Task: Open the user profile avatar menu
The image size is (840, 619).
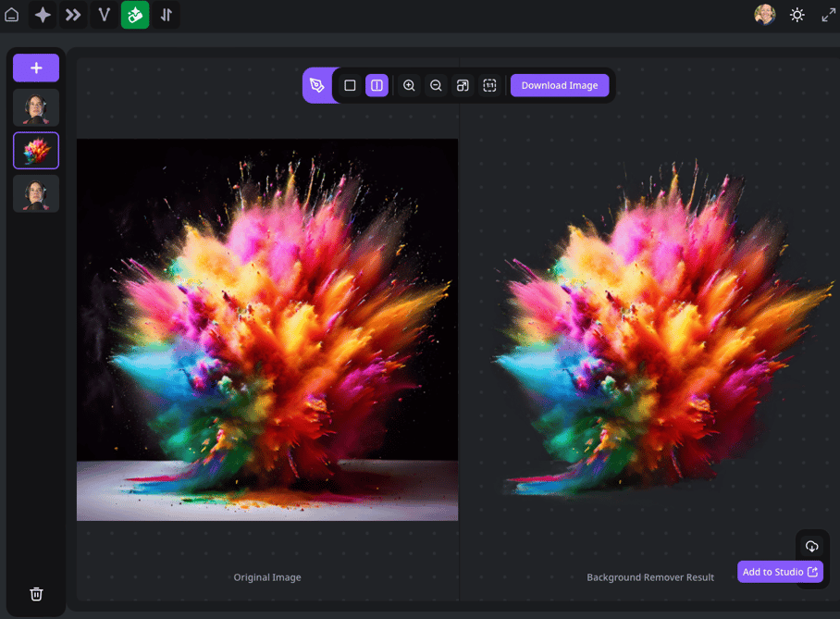Action: click(x=765, y=15)
